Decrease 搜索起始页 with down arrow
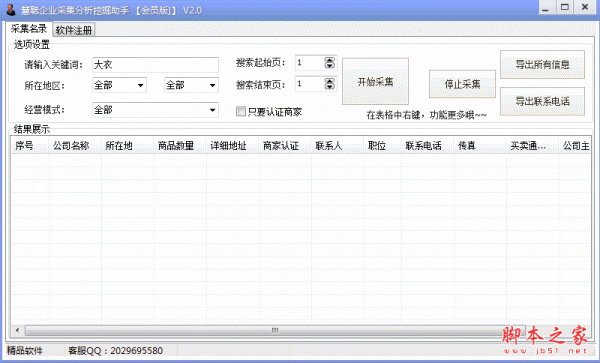Viewport: 600px width, 363px height. (329, 66)
